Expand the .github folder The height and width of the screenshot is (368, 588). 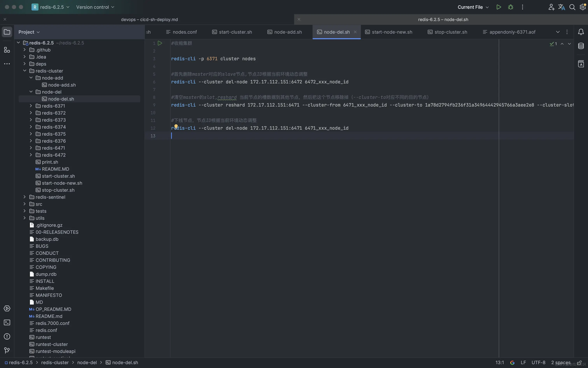coord(24,50)
